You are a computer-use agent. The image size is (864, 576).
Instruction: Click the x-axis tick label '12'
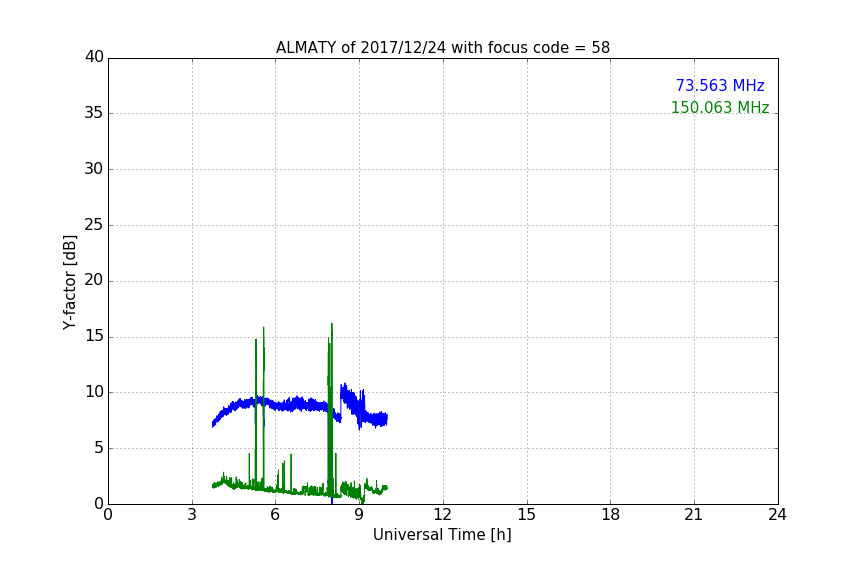[x=442, y=515]
